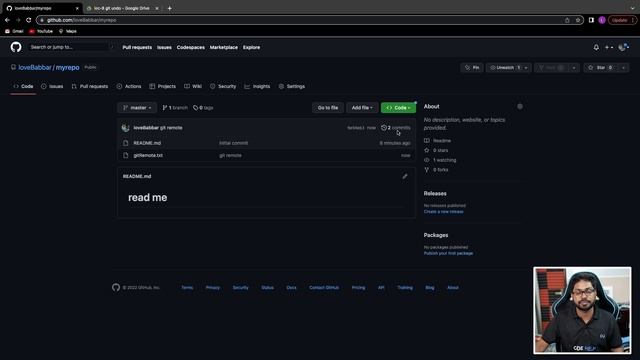Select the Issues repository tab

click(52, 87)
